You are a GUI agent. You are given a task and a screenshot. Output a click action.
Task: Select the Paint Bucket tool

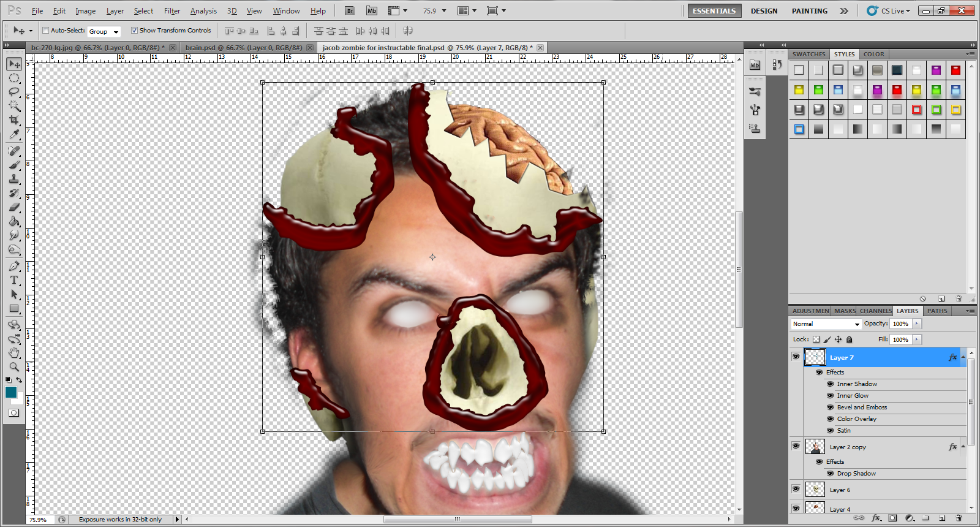pyautogui.click(x=14, y=221)
